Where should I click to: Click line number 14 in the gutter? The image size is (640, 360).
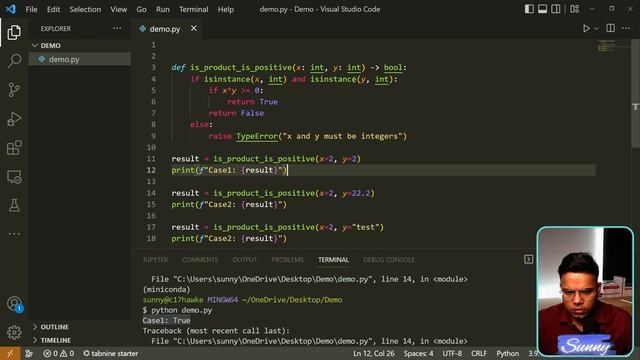tap(151, 193)
